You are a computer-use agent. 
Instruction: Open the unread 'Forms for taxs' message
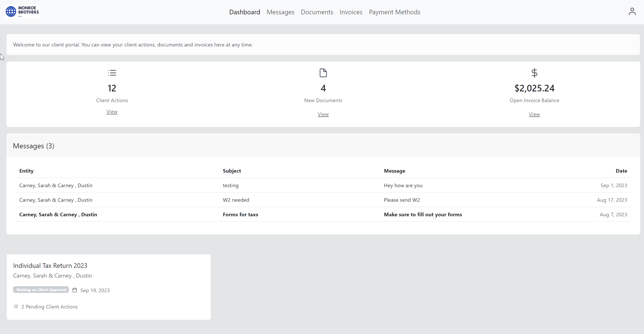240,214
